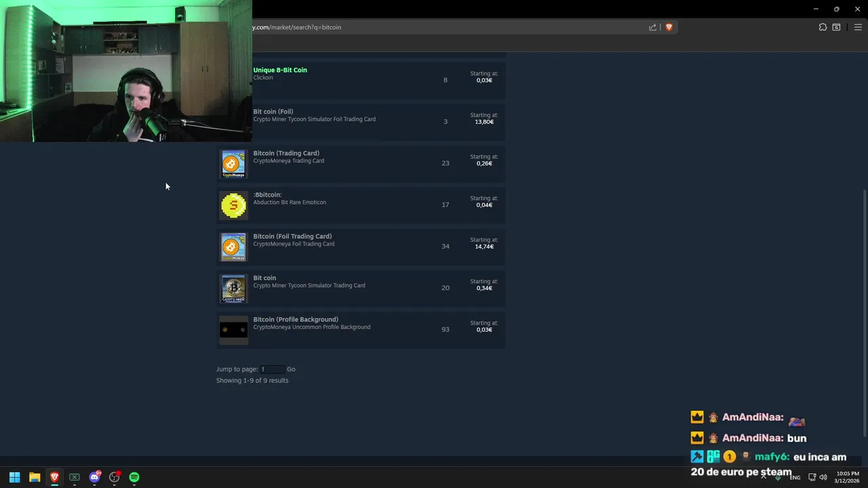Image resolution: width=868 pixels, height=488 pixels.
Task: Open Discord from the taskbar
Action: (x=94, y=477)
